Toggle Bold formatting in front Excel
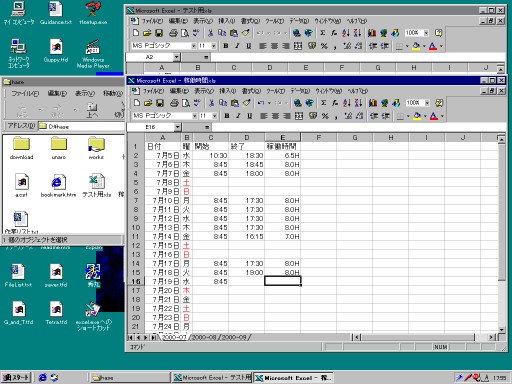The width and height of the screenshot is (512, 384). point(227,116)
